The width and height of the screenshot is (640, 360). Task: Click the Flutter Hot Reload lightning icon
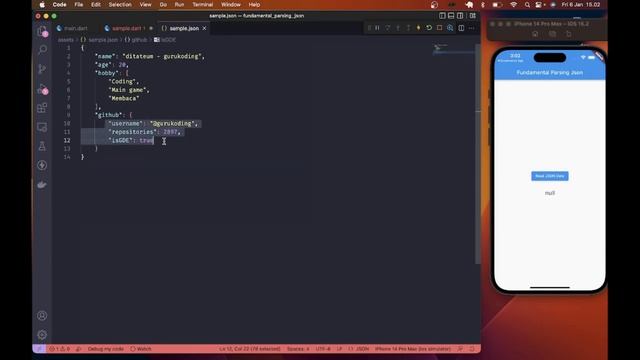pyautogui.click(x=418, y=28)
